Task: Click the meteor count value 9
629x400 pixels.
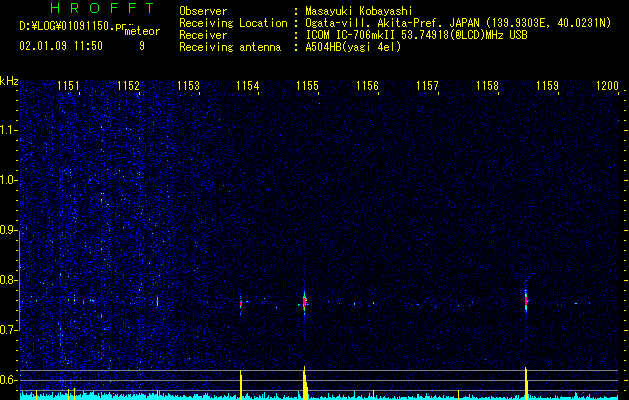Action: (142, 46)
